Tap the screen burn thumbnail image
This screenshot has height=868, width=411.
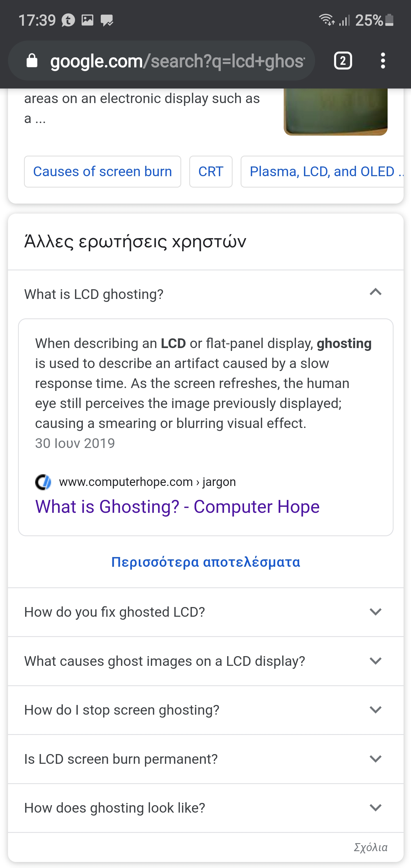(336, 112)
